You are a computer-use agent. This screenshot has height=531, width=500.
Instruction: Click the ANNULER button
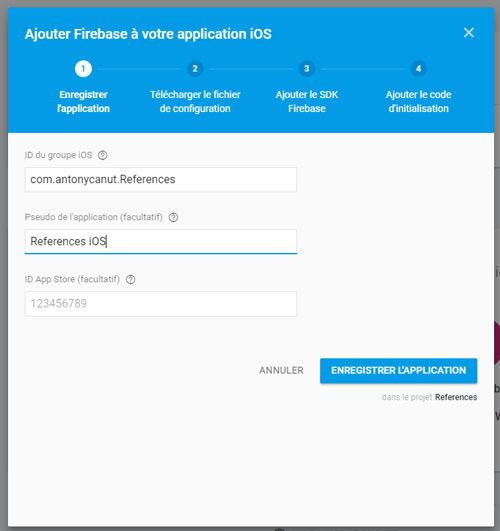pyautogui.click(x=281, y=370)
